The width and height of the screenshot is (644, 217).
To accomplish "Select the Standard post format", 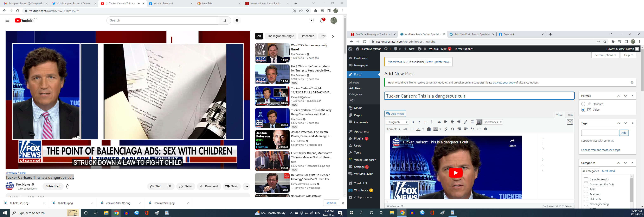I will click(x=583, y=104).
